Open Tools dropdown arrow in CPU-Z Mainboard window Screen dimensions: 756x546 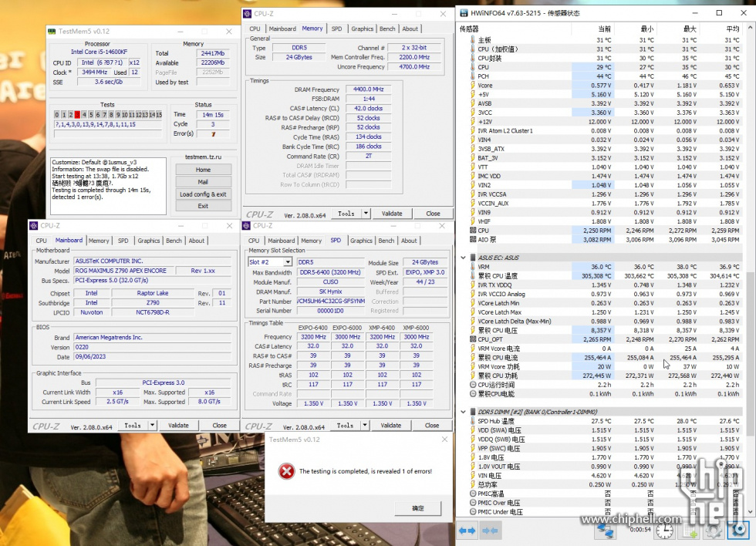pos(153,426)
